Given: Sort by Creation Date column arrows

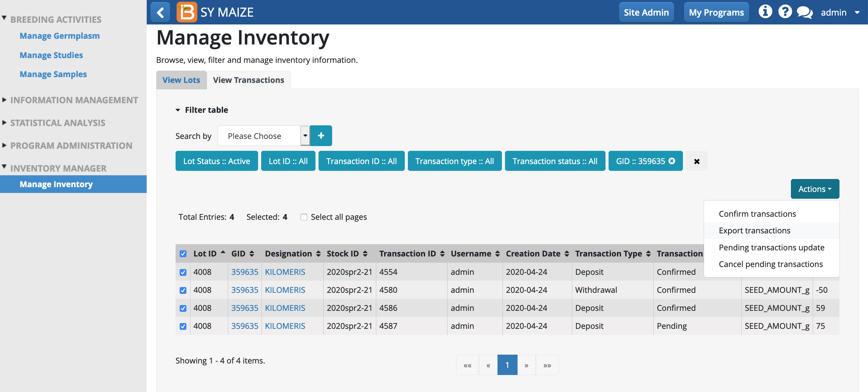Looking at the screenshot, I should pyautogui.click(x=567, y=254).
